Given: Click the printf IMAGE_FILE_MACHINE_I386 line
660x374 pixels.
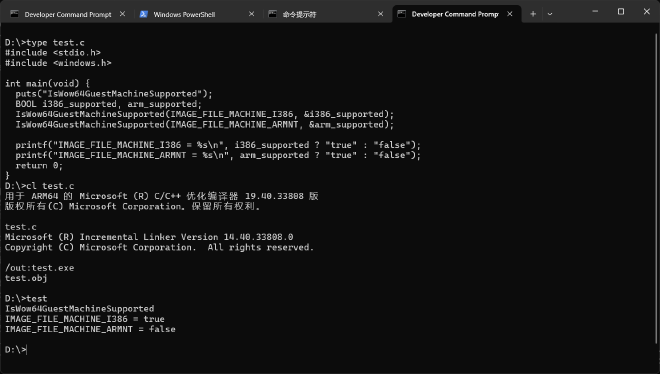Looking at the screenshot, I should point(218,145).
